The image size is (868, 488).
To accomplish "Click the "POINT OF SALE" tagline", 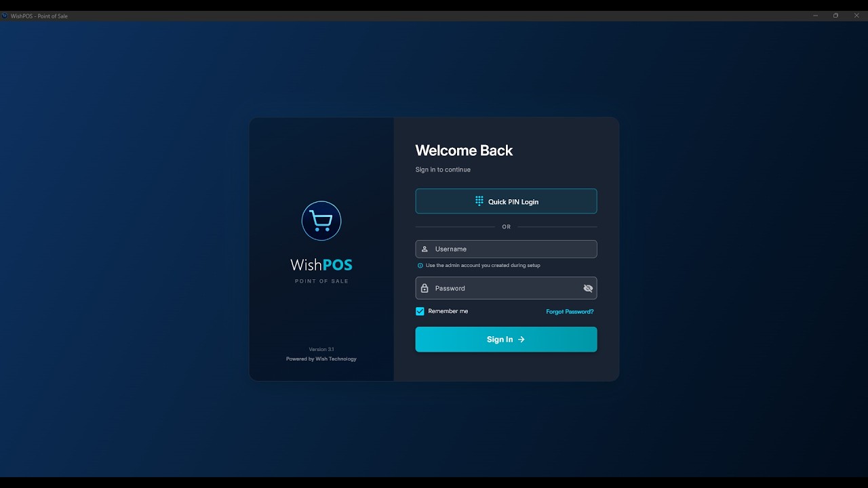I will (321, 281).
